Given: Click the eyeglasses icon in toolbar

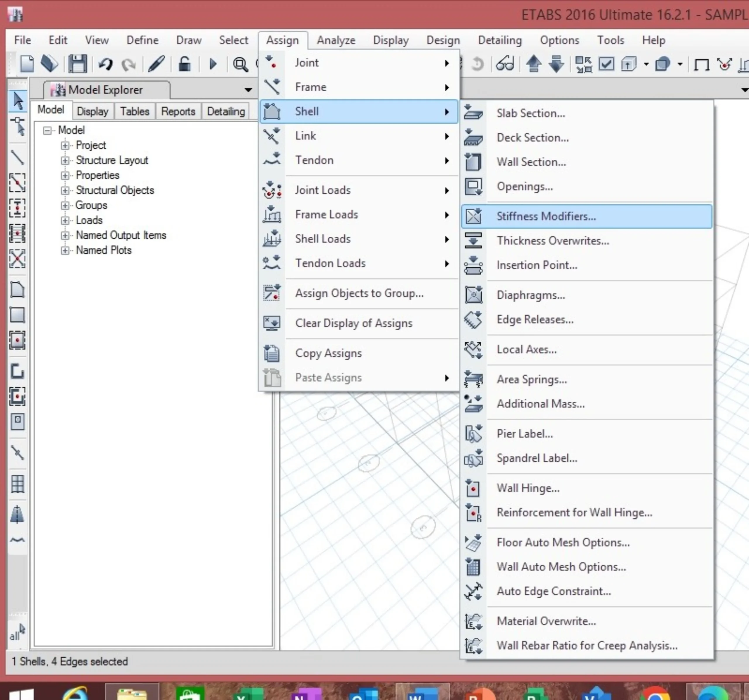Looking at the screenshot, I should pos(505,64).
